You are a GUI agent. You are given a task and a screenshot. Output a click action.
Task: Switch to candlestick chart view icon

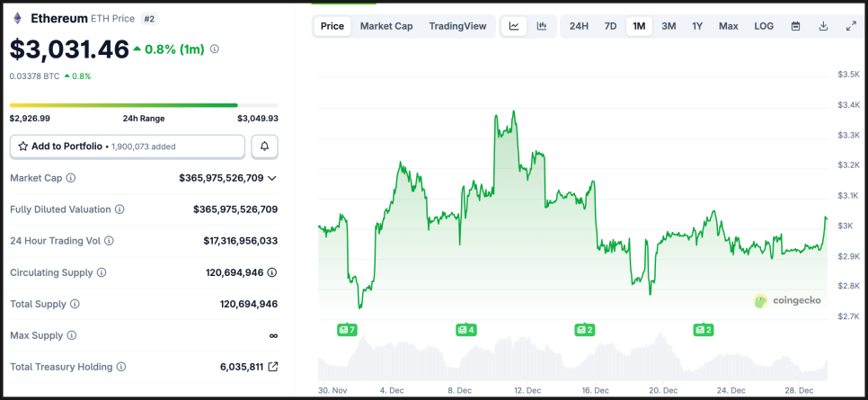(541, 26)
